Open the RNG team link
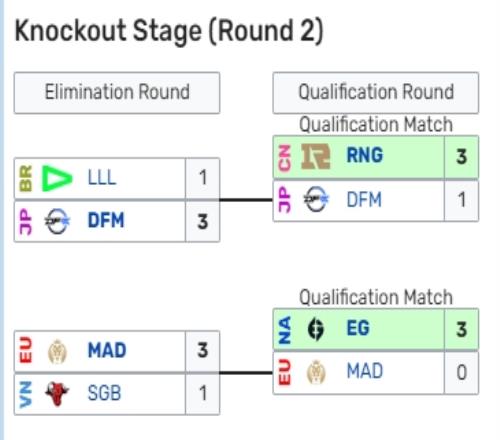 [365, 155]
